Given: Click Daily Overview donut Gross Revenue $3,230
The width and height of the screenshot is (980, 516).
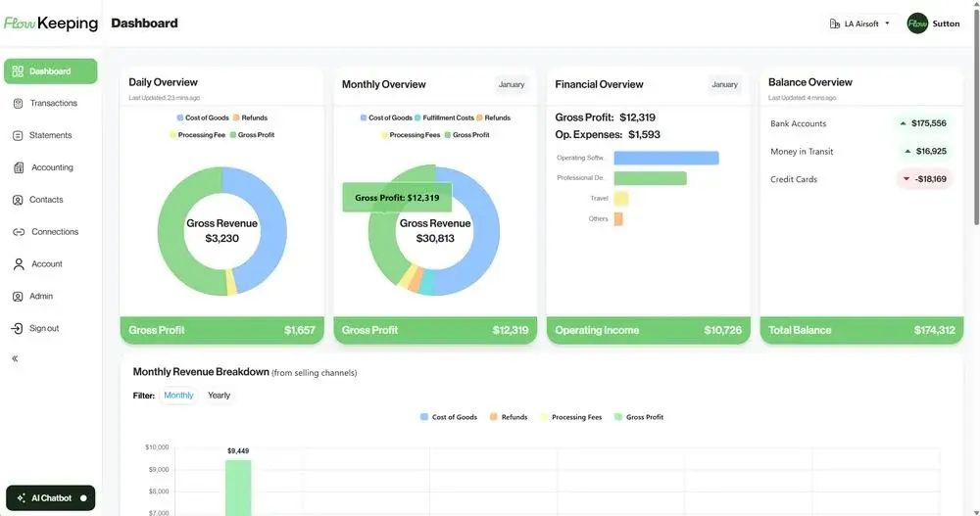Looking at the screenshot, I should point(221,230).
